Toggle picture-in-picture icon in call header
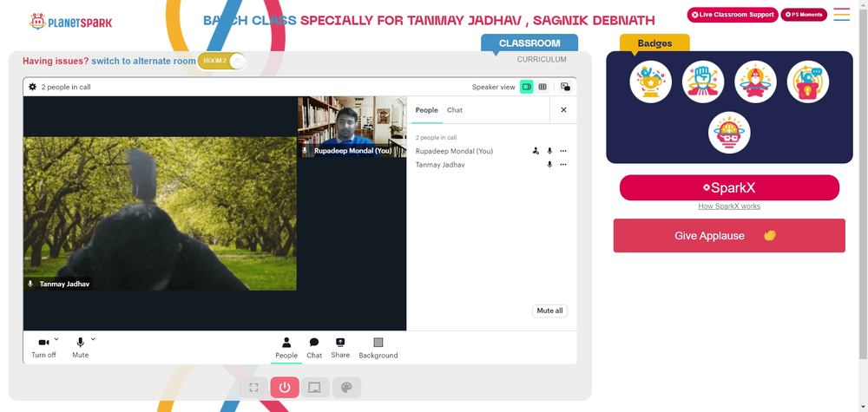This screenshot has width=868, height=412. click(565, 87)
